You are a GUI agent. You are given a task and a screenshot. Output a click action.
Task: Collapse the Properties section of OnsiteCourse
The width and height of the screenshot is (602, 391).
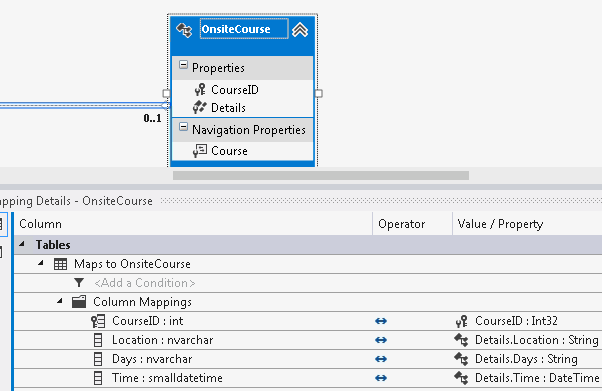[184, 65]
